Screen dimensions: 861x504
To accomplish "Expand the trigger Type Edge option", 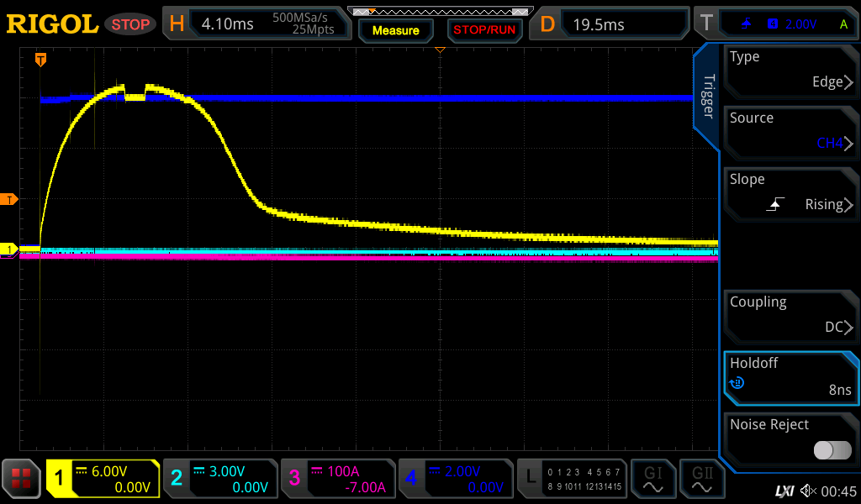I will click(790, 71).
